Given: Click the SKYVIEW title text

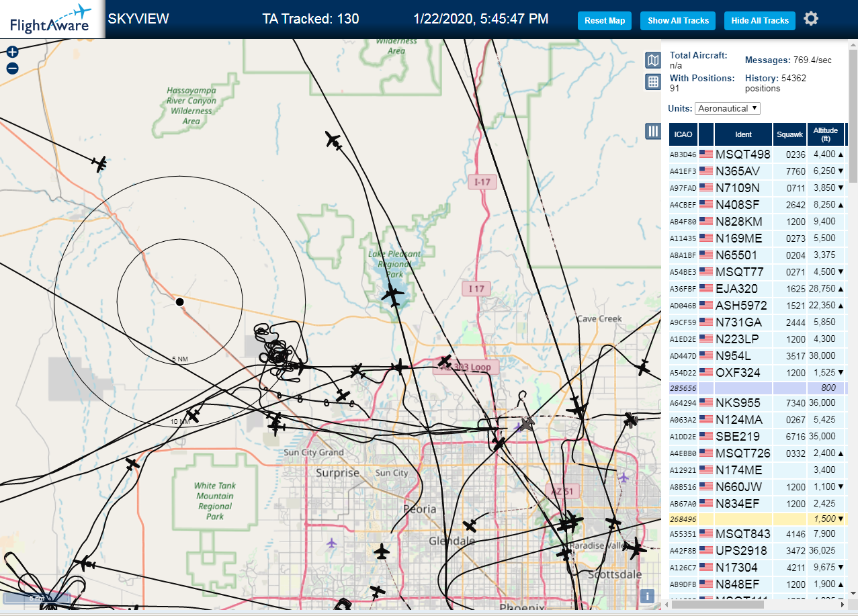Looking at the screenshot, I should coord(138,19).
